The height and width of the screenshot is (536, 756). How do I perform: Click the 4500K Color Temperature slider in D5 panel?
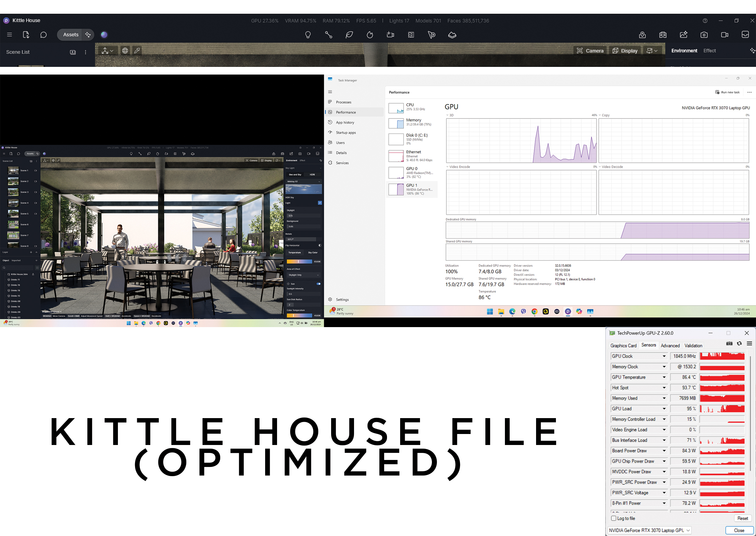[299, 315]
